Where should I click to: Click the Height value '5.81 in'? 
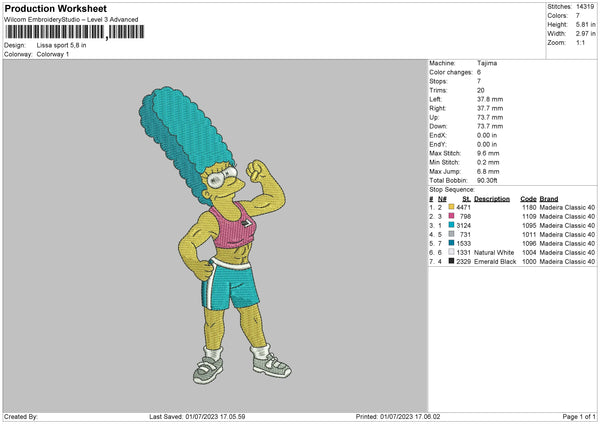tap(585, 24)
